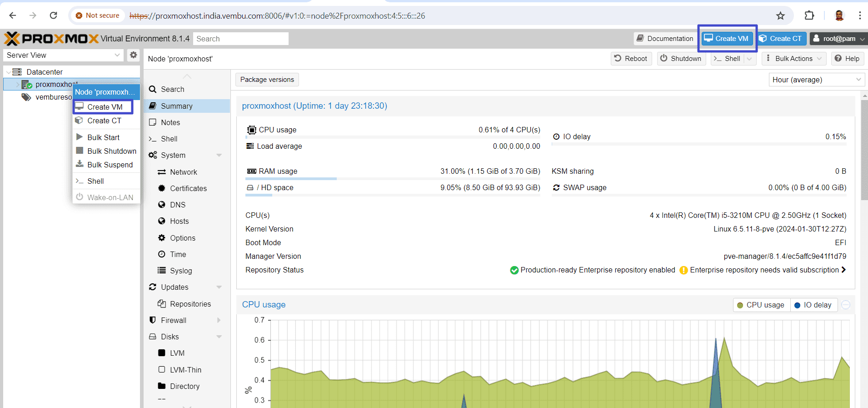
Task: Expand the Firewall section arrow
Action: tap(219, 320)
